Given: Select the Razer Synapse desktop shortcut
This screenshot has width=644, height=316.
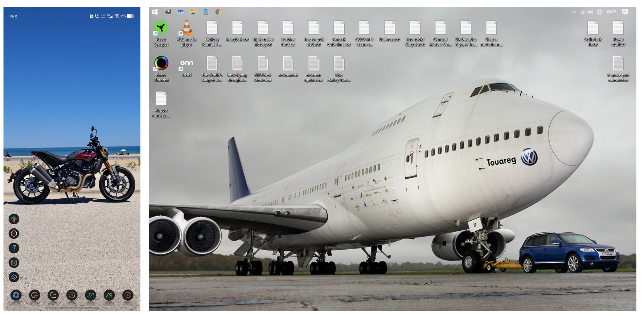Looking at the screenshot, I should click(161, 34).
